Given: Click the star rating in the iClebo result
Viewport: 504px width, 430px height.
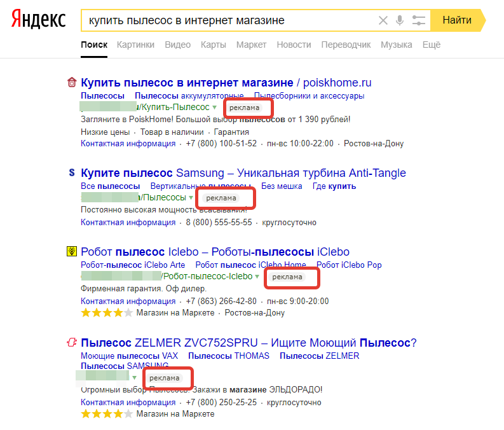Looking at the screenshot, I should (107, 312).
